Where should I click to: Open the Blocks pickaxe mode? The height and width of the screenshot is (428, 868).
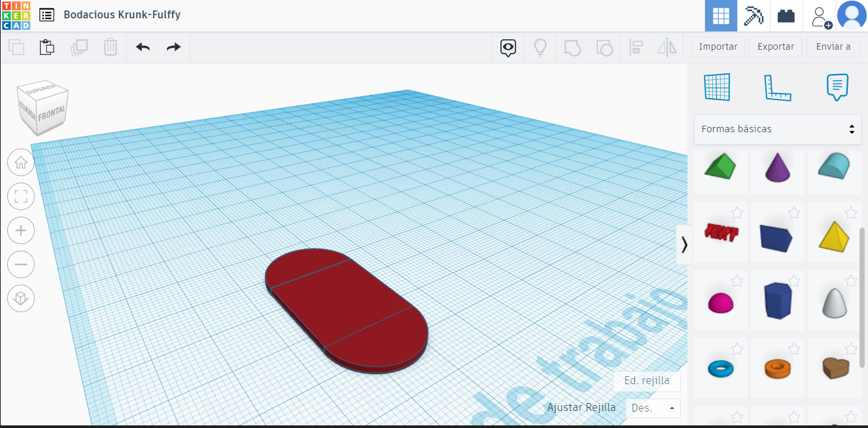(x=754, y=16)
